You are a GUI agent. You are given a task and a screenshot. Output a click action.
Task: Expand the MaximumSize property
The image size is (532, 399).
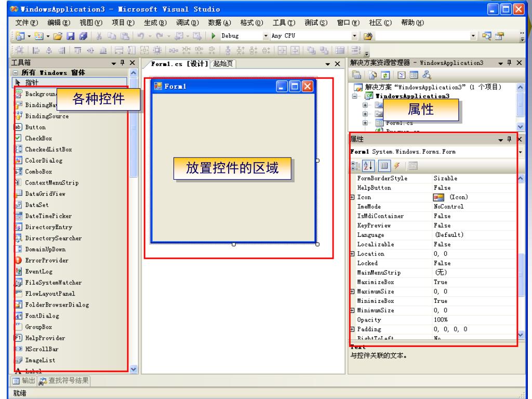[352, 291]
